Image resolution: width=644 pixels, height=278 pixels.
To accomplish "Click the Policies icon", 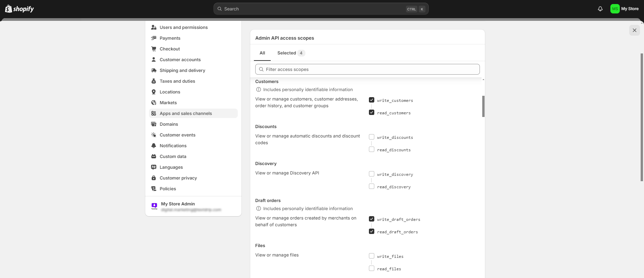I will coord(154,189).
